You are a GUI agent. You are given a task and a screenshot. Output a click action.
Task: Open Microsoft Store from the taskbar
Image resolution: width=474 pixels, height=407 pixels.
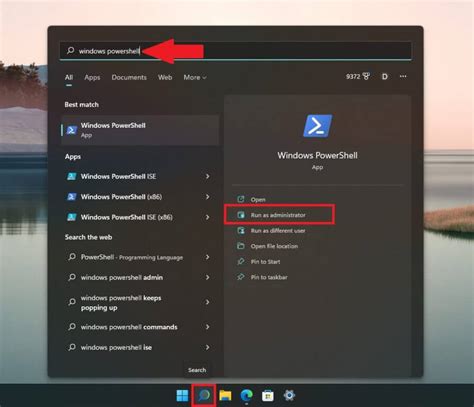pos(268,395)
